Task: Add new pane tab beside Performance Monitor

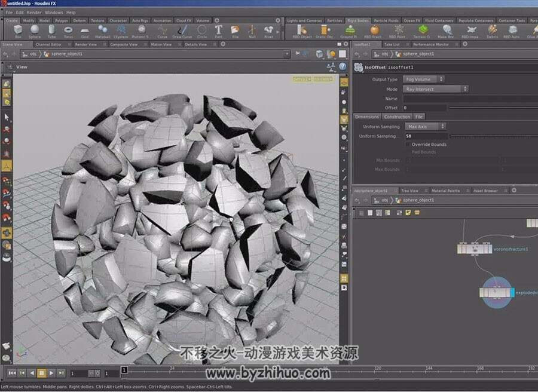Action: [x=465, y=44]
